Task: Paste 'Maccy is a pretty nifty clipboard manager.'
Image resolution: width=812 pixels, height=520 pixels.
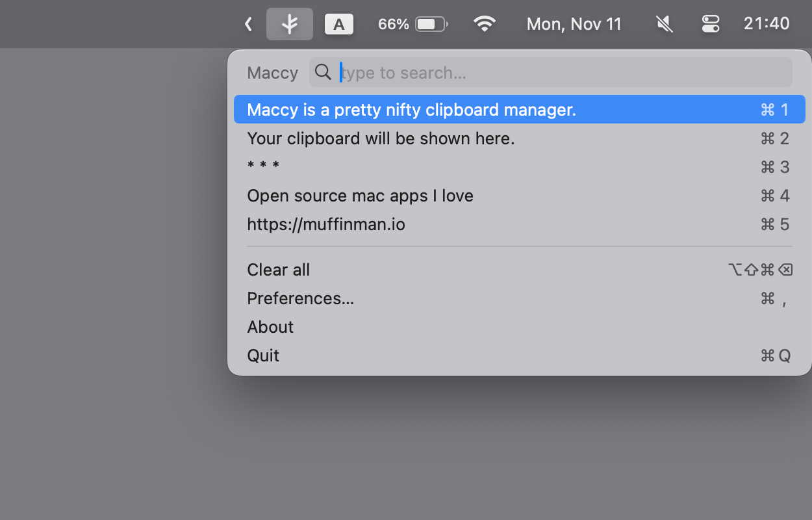Action: click(520, 109)
